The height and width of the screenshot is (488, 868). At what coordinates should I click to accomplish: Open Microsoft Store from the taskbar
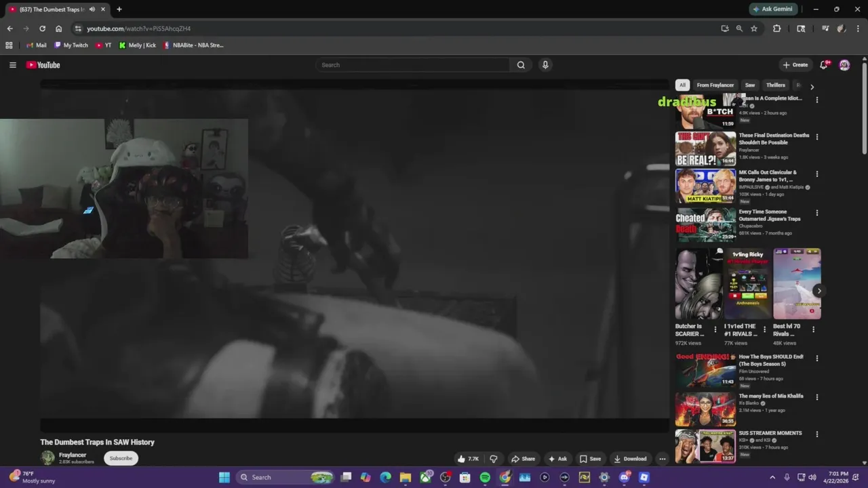pyautogui.click(x=465, y=477)
